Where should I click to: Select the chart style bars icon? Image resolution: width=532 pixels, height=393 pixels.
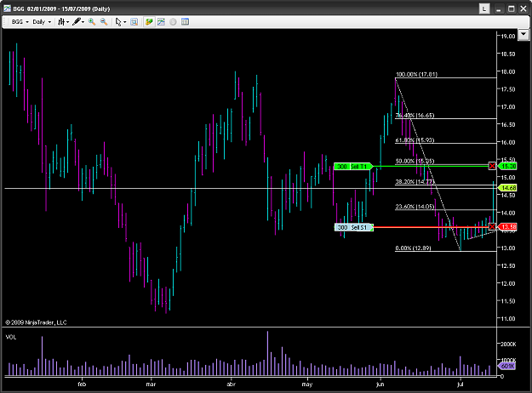[x=61, y=22]
